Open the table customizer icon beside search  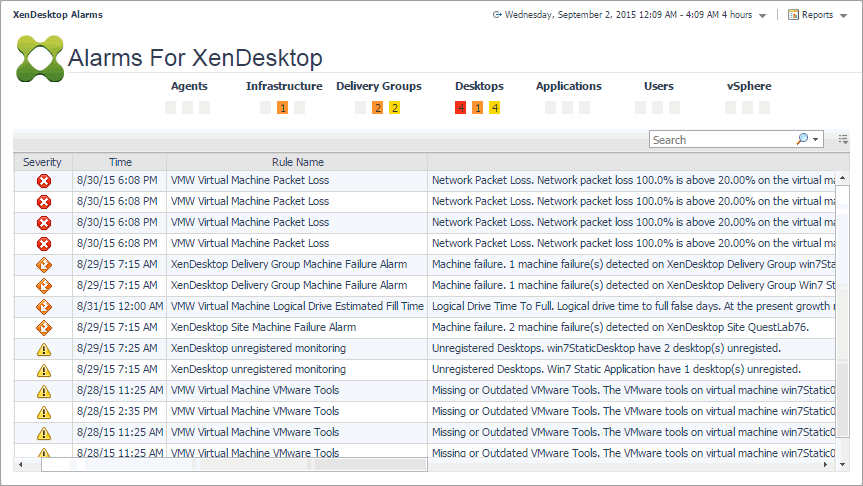(x=843, y=139)
